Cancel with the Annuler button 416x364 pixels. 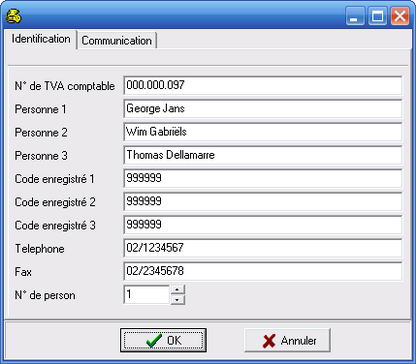tap(287, 340)
